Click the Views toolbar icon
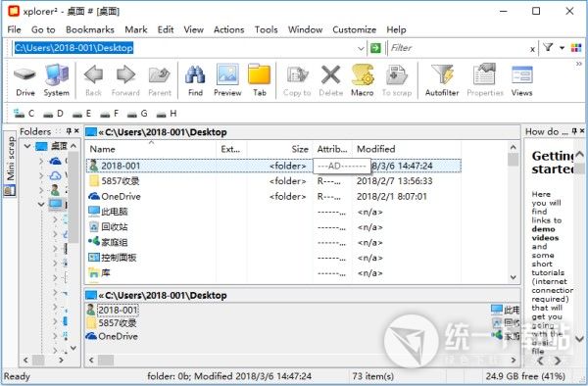This screenshot has width=588, height=386. point(521,80)
